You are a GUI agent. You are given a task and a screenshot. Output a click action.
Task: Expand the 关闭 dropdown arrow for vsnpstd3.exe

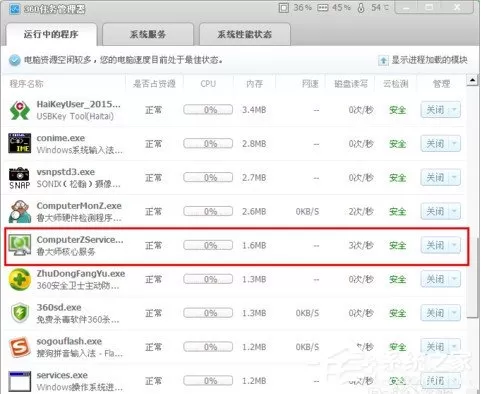click(455, 178)
